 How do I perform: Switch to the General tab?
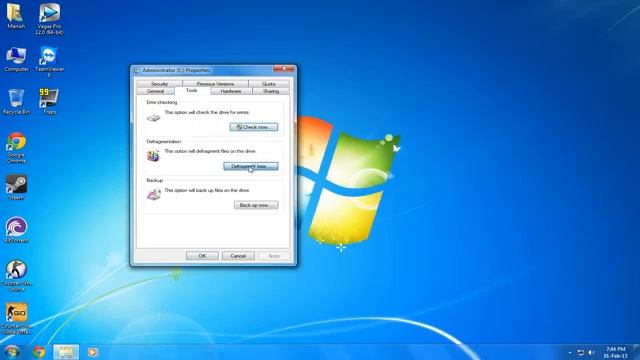tap(156, 91)
